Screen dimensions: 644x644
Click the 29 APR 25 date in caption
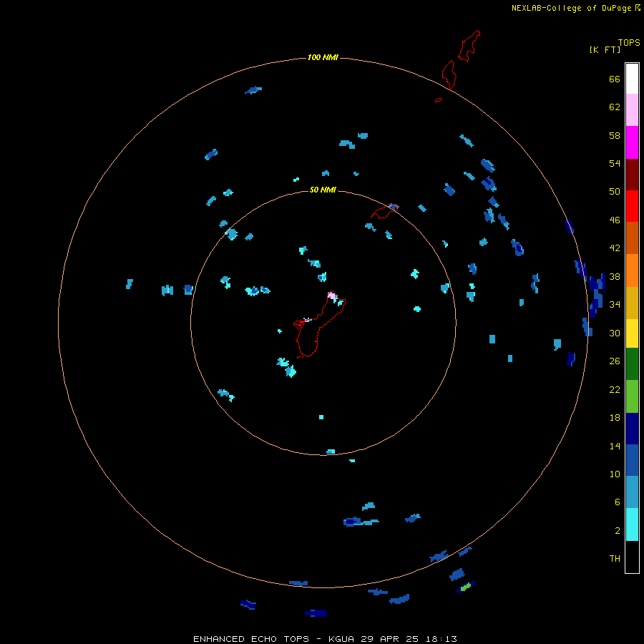coord(390,639)
